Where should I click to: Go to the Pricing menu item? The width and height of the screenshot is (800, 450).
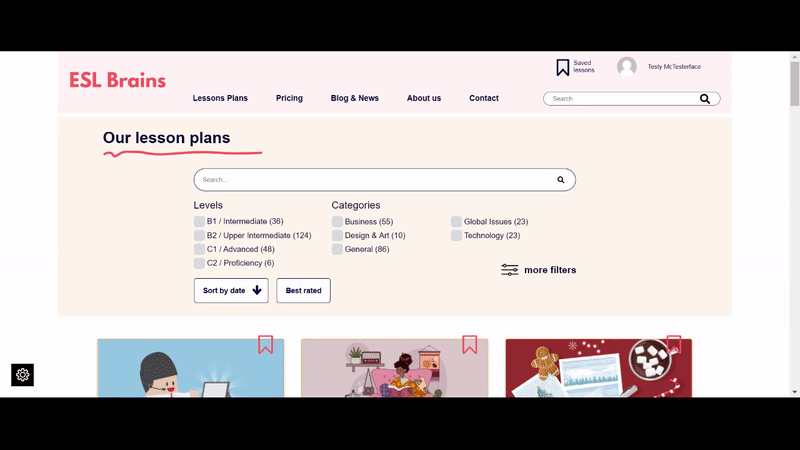point(289,98)
